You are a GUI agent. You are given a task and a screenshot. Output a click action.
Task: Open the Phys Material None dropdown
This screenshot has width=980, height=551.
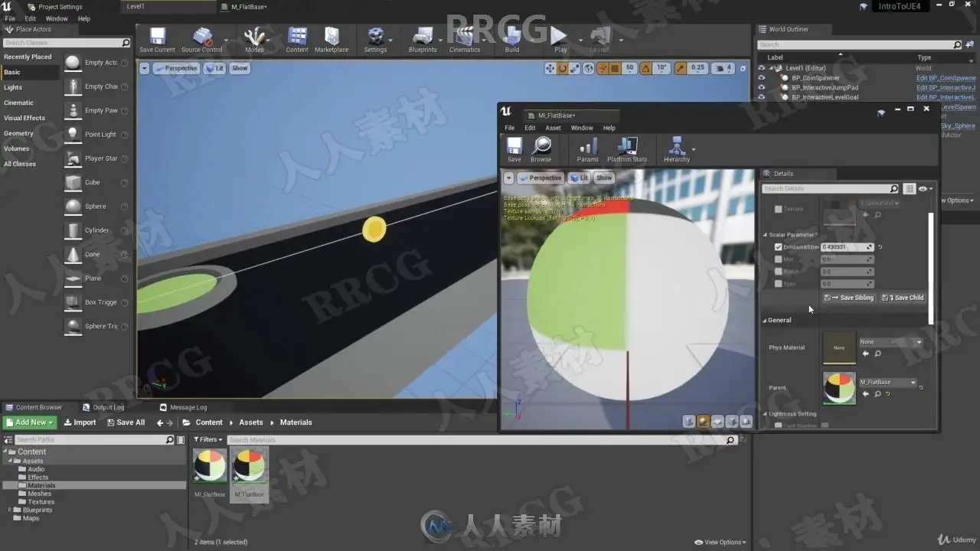(890, 342)
